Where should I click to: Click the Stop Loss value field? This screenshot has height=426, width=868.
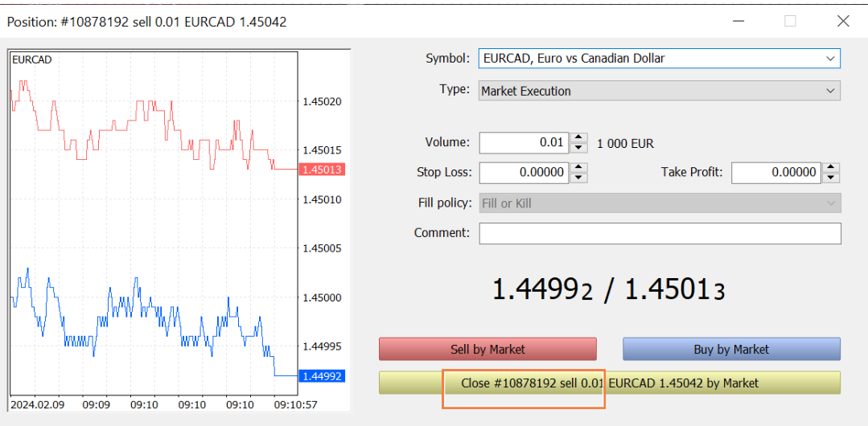point(523,173)
